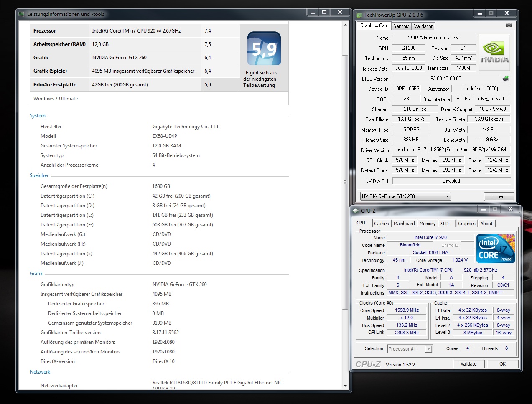The image size is (532, 404).
Task: Select the SPD tab in CPU-Z
Action: click(445, 224)
